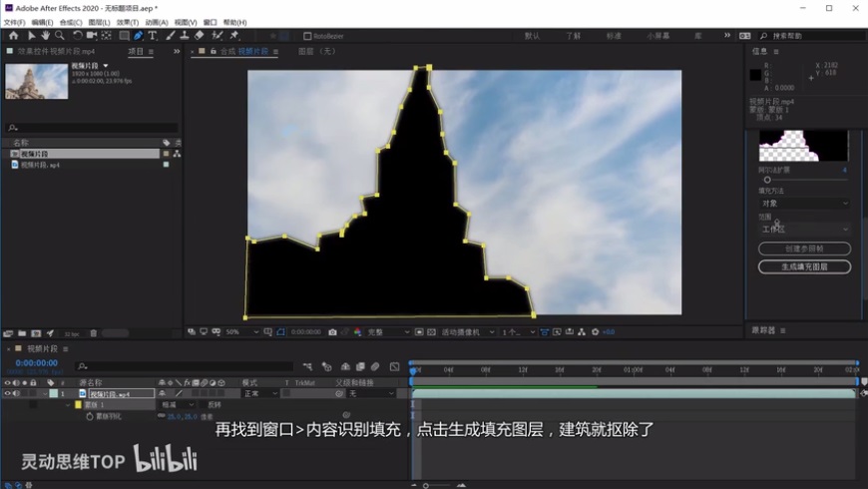The height and width of the screenshot is (489, 868).
Task: Click the 生成填充图层 button
Action: 804,266
